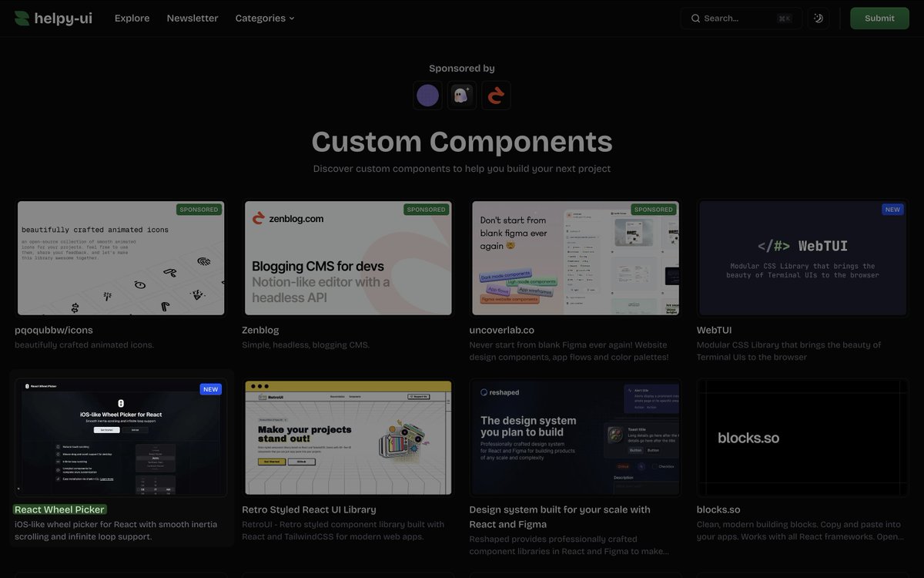Image resolution: width=924 pixels, height=578 pixels.
Task: Open the RetroUI thumbnail preview
Action: click(348, 438)
